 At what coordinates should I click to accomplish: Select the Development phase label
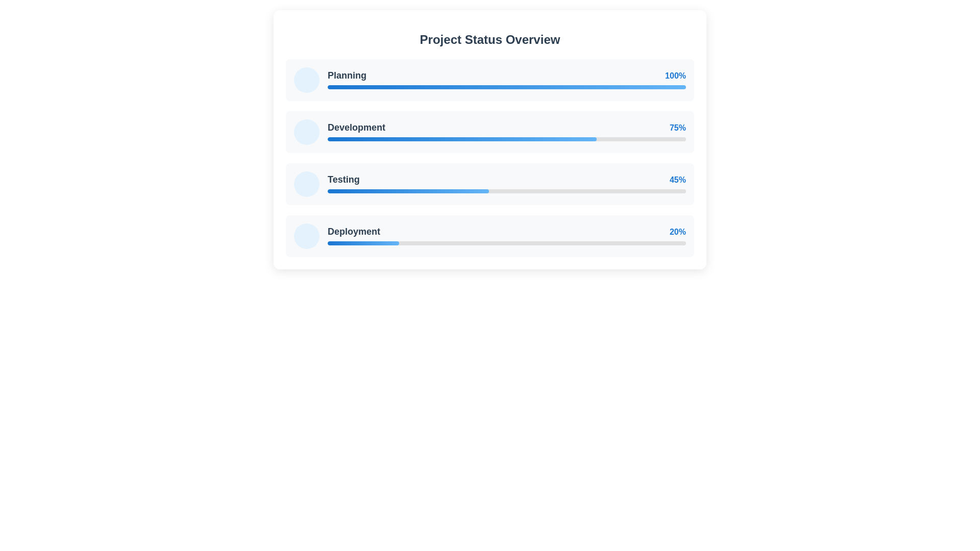pos(356,128)
